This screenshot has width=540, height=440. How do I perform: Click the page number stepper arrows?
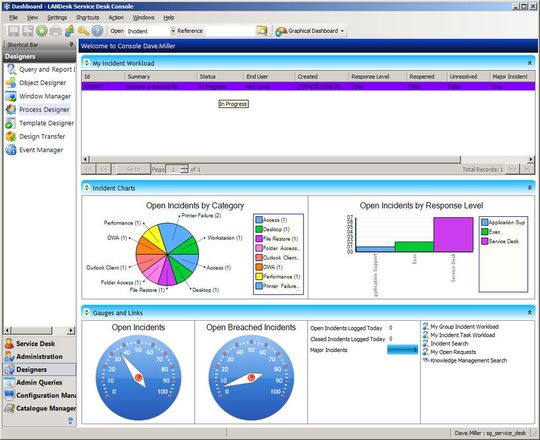coord(185,169)
